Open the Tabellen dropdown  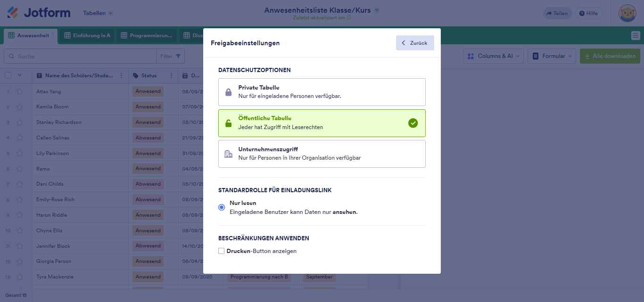pyautogui.click(x=98, y=13)
